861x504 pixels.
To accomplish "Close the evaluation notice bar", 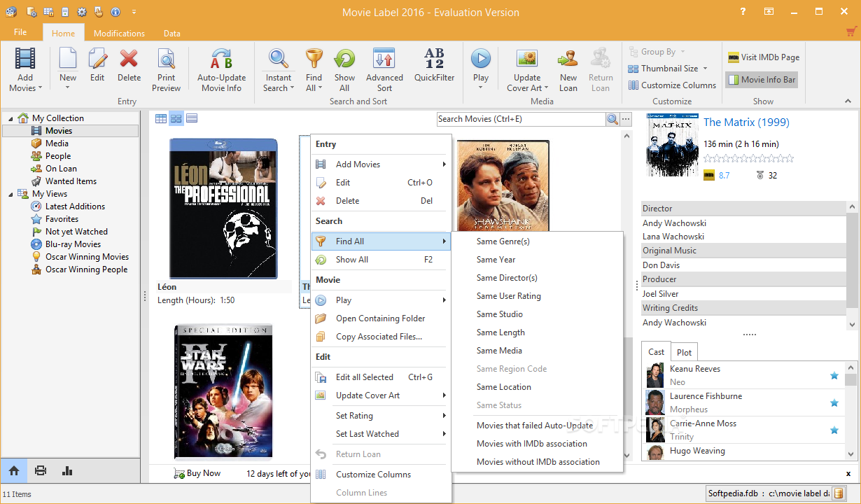I will [848, 474].
